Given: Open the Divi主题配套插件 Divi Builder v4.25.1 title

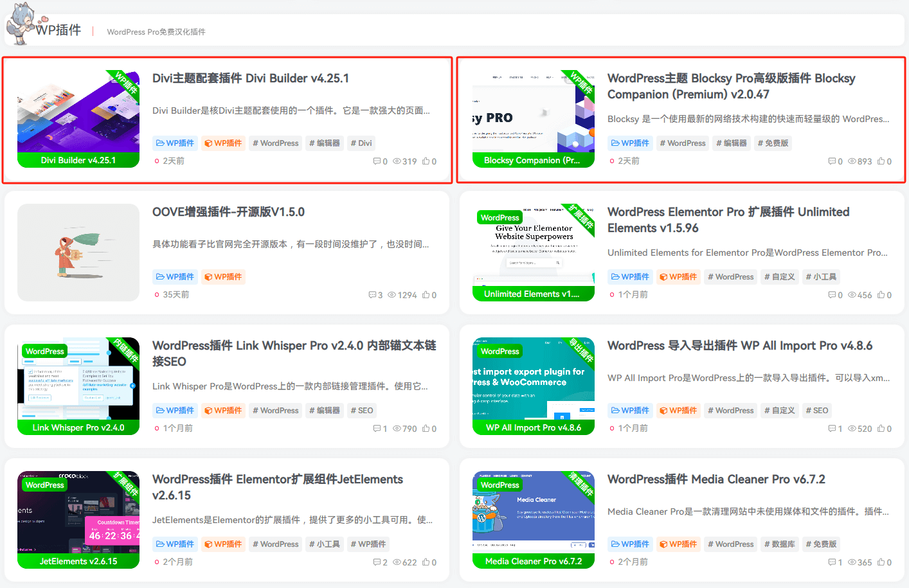Looking at the screenshot, I should click(x=251, y=78).
